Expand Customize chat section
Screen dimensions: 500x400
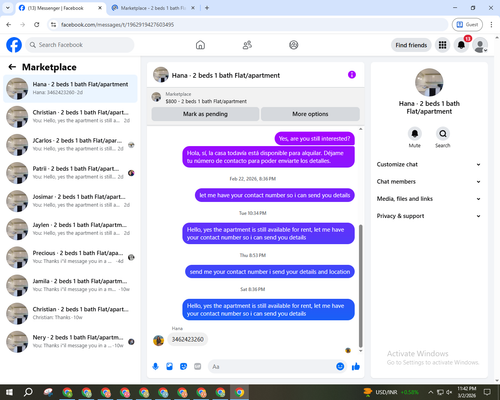click(x=429, y=164)
